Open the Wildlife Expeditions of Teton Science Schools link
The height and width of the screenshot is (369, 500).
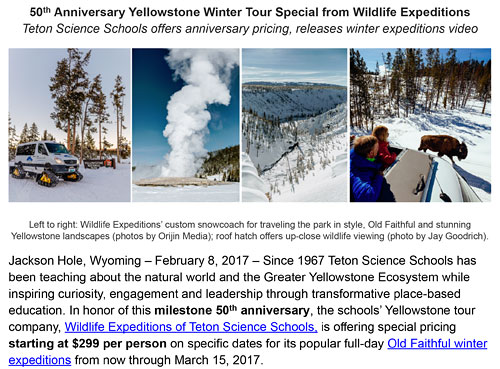point(191,327)
